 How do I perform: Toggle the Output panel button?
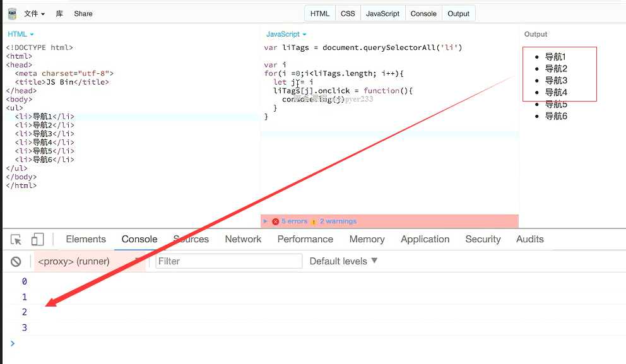(x=458, y=14)
